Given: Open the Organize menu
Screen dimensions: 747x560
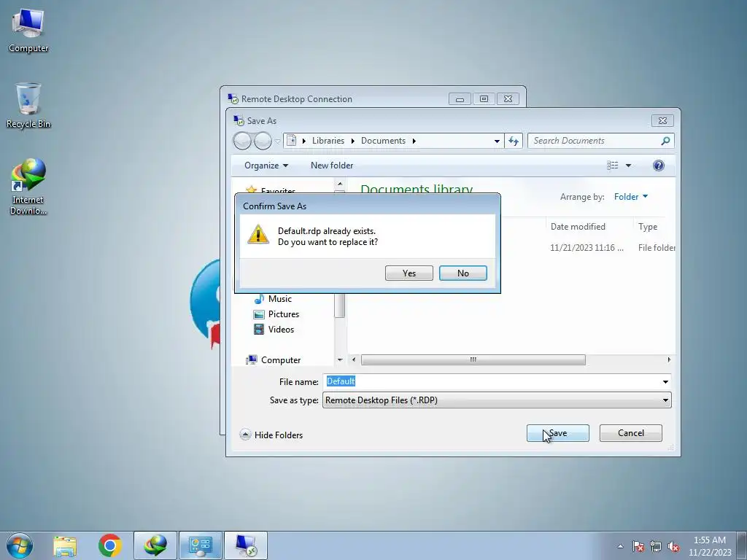Looking at the screenshot, I should [266, 166].
